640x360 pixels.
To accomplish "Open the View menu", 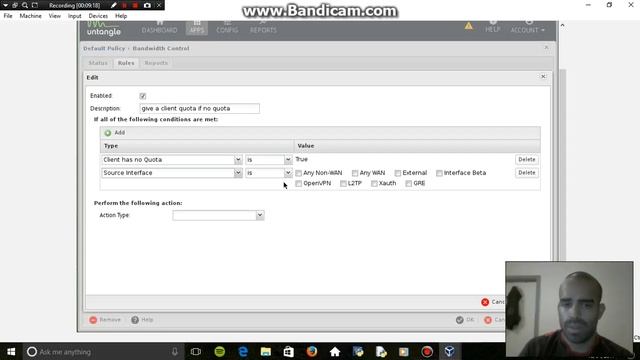I will click(54, 16).
